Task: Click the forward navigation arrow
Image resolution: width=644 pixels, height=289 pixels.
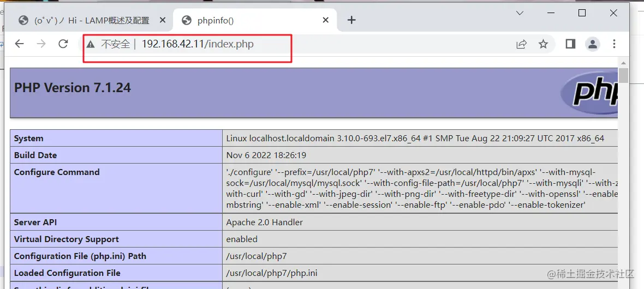Action: point(41,44)
